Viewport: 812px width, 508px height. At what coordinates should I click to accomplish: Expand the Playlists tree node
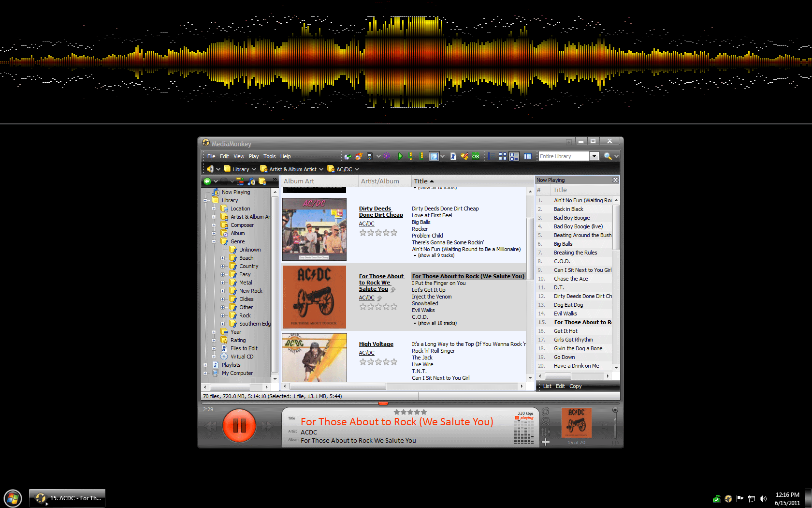coord(205,365)
